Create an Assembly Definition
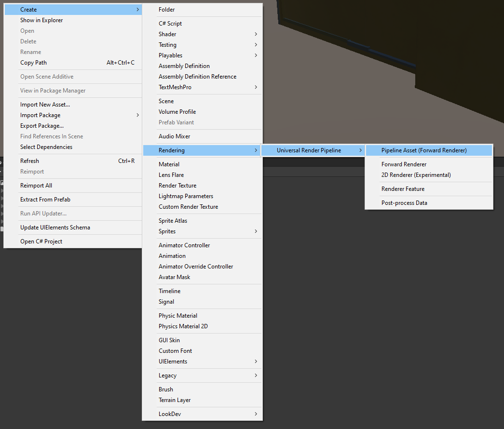504x429 pixels. pyautogui.click(x=202, y=66)
